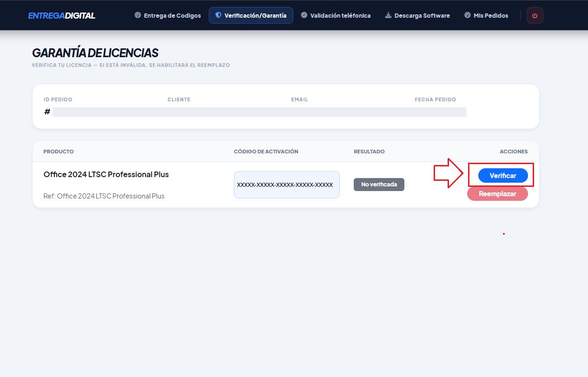Click the icon beside Mis Pedidos
Viewport: 588px width, 377px height.
pos(467,15)
